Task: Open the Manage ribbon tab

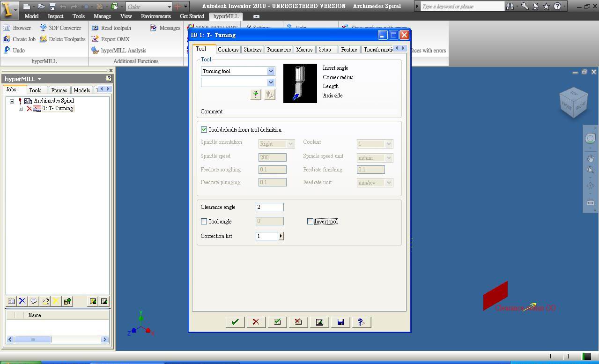Action: [x=102, y=16]
